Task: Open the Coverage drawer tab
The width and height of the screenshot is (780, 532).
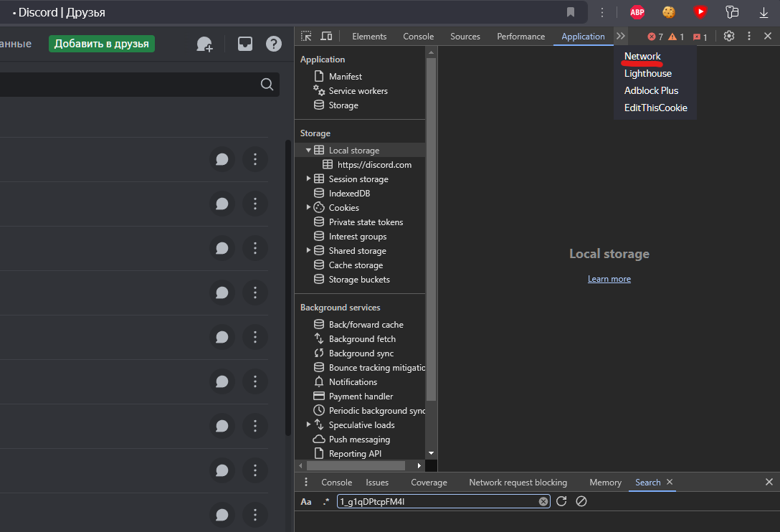Action: 429,483
